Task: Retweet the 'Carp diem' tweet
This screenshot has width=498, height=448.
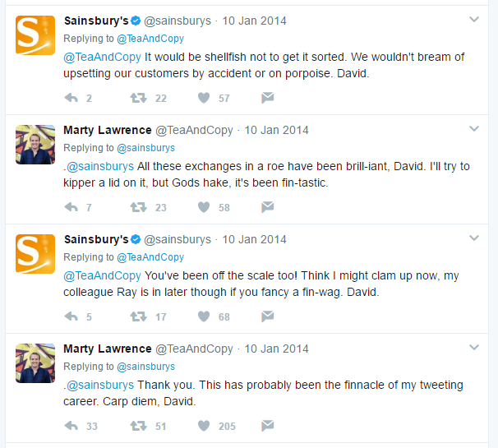Action: [x=139, y=426]
